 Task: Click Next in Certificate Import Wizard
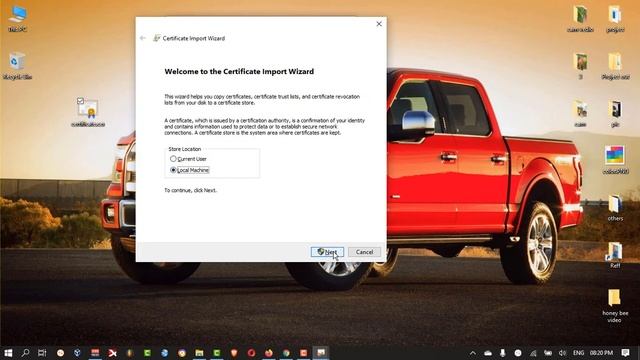click(x=327, y=252)
